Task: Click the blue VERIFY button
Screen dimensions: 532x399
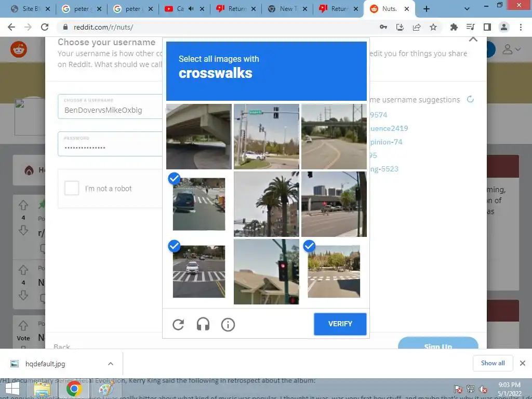Action: point(340,324)
